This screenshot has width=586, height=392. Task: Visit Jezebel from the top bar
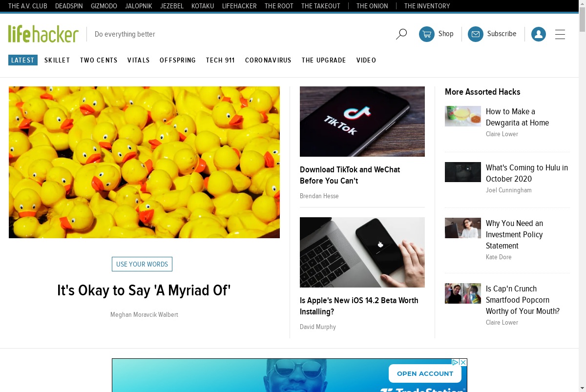(x=172, y=6)
